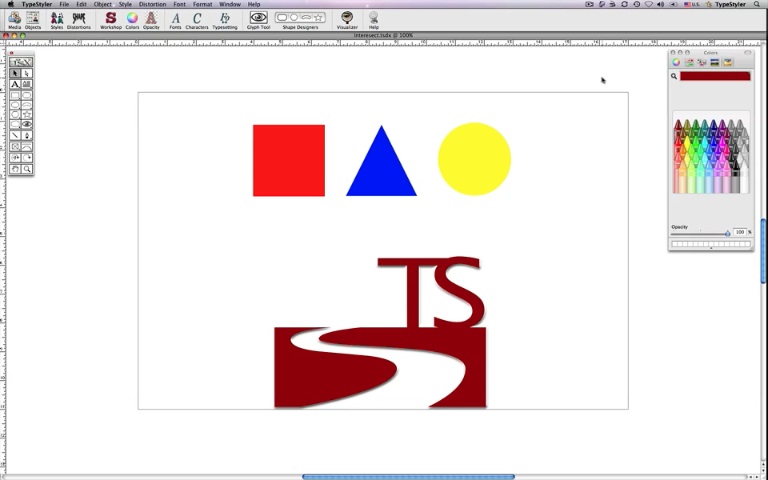
Task: Select the arc path tool in palette
Action: tap(27, 147)
